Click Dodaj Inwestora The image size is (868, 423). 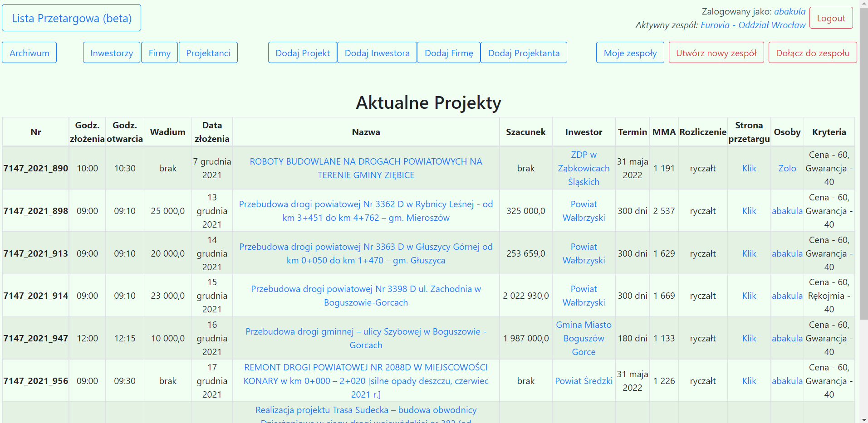pos(377,53)
